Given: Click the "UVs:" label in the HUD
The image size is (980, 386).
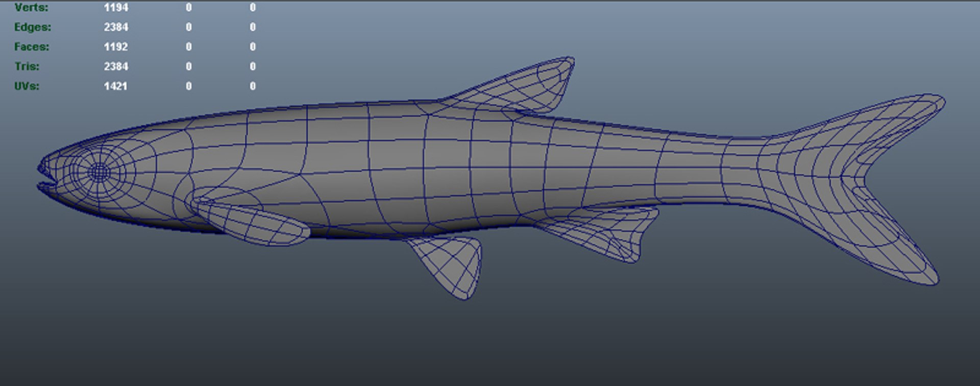Looking at the screenshot, I should click(x=27, y=86).
